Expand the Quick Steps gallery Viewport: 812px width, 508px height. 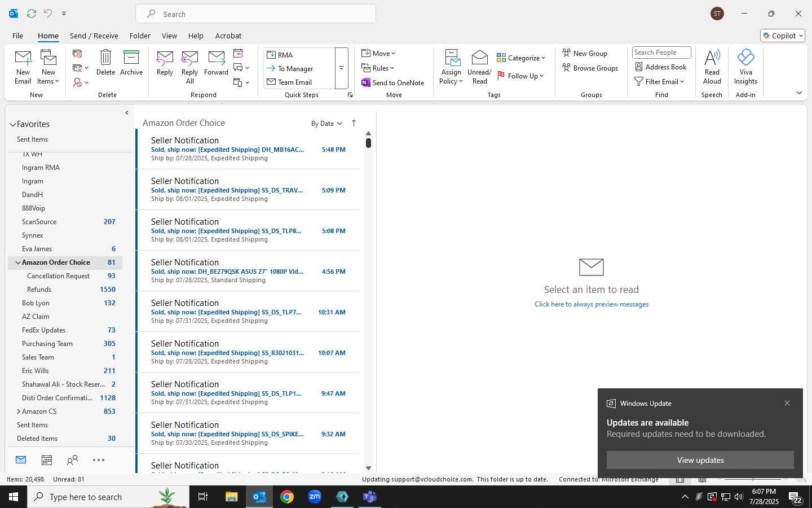[341, 68]
